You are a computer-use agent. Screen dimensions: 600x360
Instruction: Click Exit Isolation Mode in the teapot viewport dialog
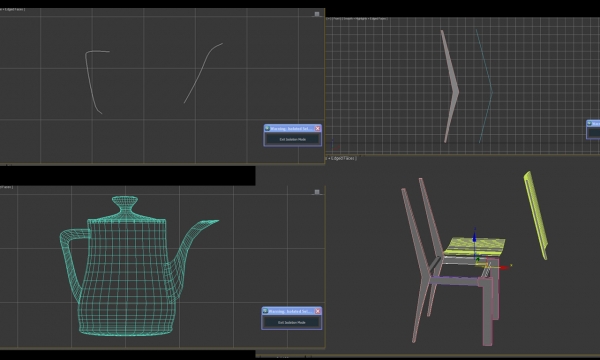click(x=292, y=323)
